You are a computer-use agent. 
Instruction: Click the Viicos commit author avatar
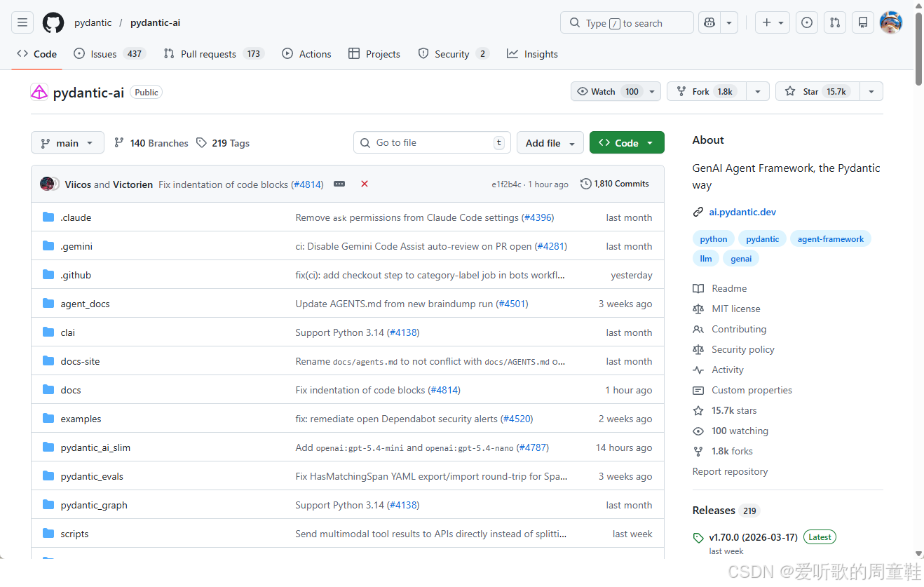point(47,184)
